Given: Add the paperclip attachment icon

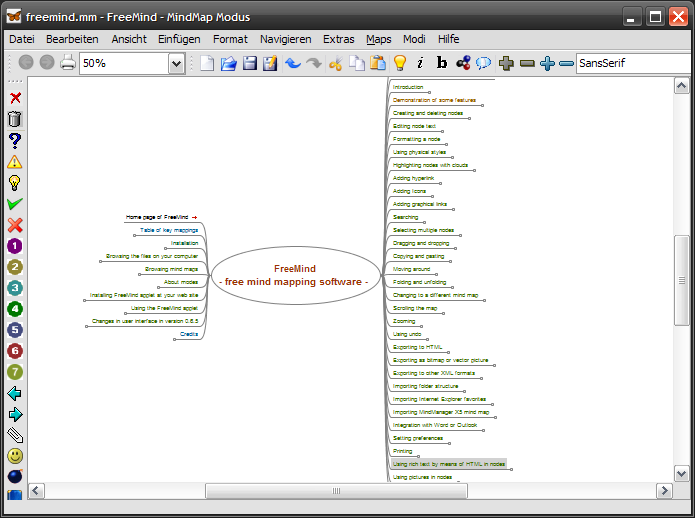Looking at the screenshot, I should pos(14,434).
